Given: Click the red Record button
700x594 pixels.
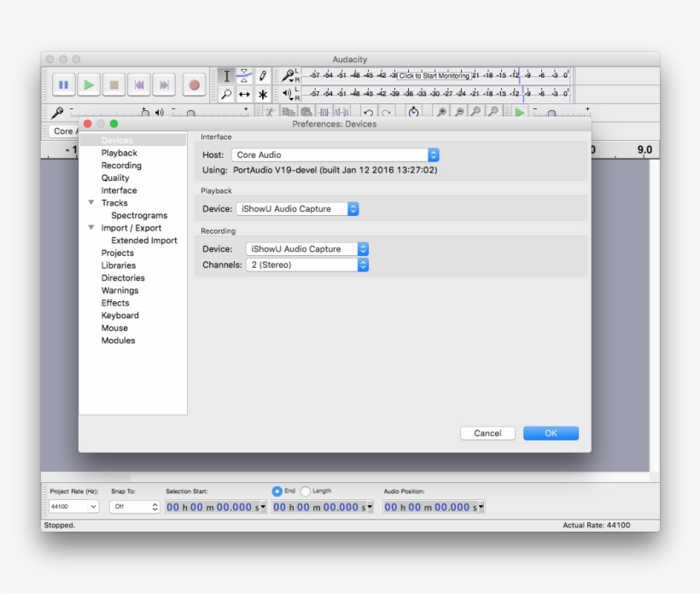Looking at the screenshot, I should coord(194,84).
